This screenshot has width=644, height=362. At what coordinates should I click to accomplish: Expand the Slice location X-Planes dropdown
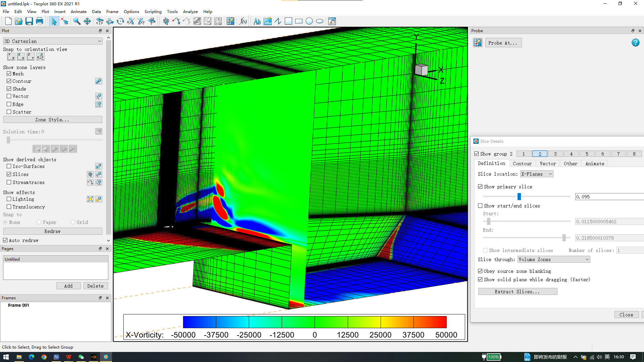(x=536, y=174)
